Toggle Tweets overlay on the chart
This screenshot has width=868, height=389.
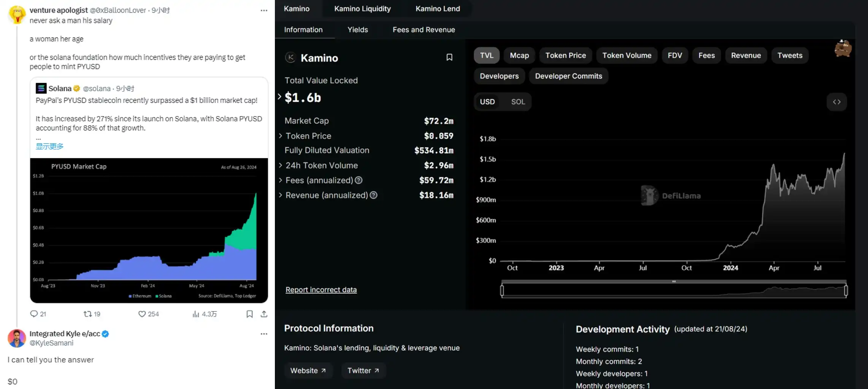coord(790,55)
